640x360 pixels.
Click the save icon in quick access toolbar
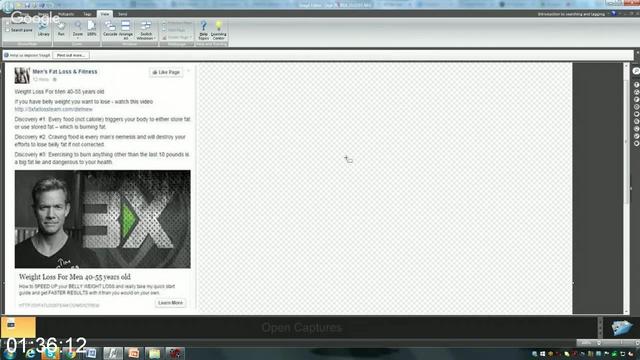[x=27, y=5]
